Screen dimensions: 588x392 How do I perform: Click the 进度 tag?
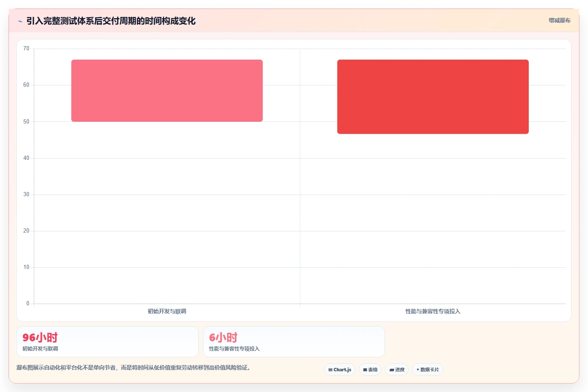[x=397, y=370]
